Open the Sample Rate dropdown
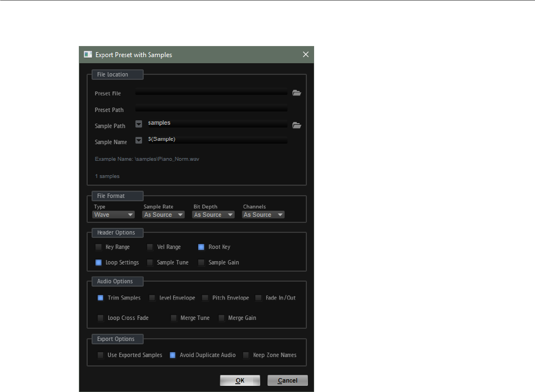The image size is (535, 392). point(163,215)
